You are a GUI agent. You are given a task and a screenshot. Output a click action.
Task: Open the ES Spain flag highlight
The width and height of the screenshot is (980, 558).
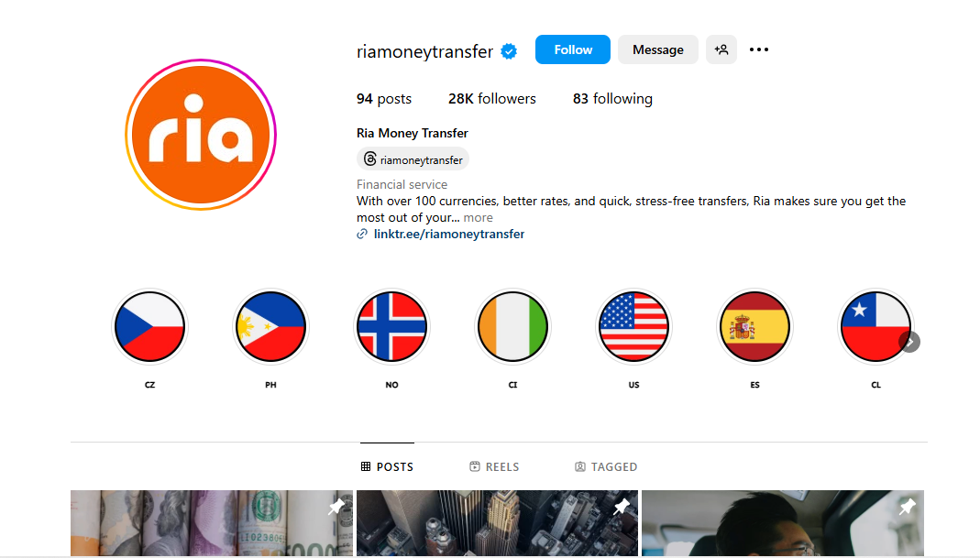[x=755, y=327]
